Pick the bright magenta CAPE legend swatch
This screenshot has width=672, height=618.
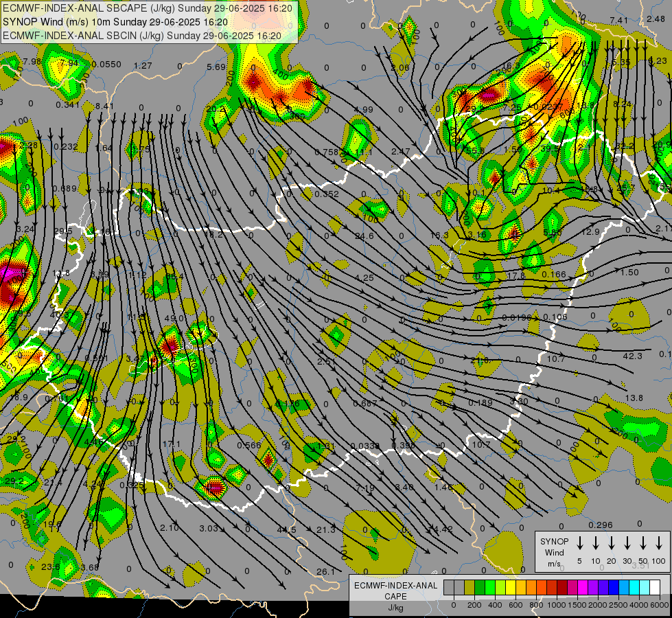(x=583, y=587)
